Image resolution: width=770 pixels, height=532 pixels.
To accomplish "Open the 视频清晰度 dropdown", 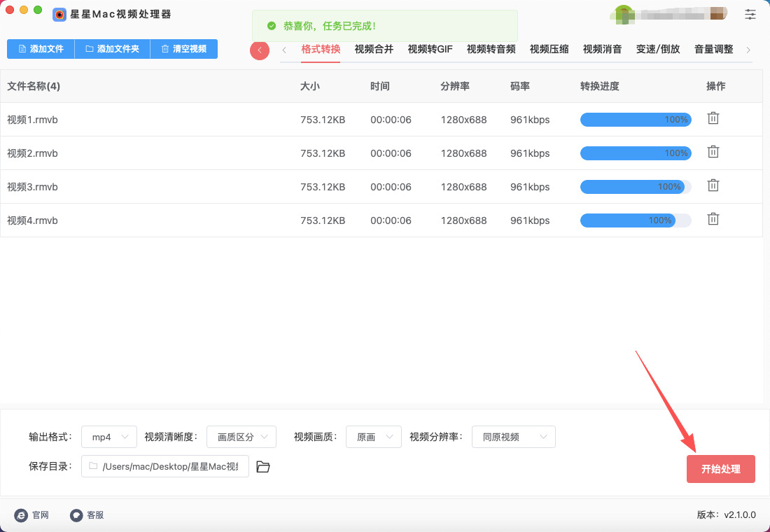I will [x=241, y=437].
